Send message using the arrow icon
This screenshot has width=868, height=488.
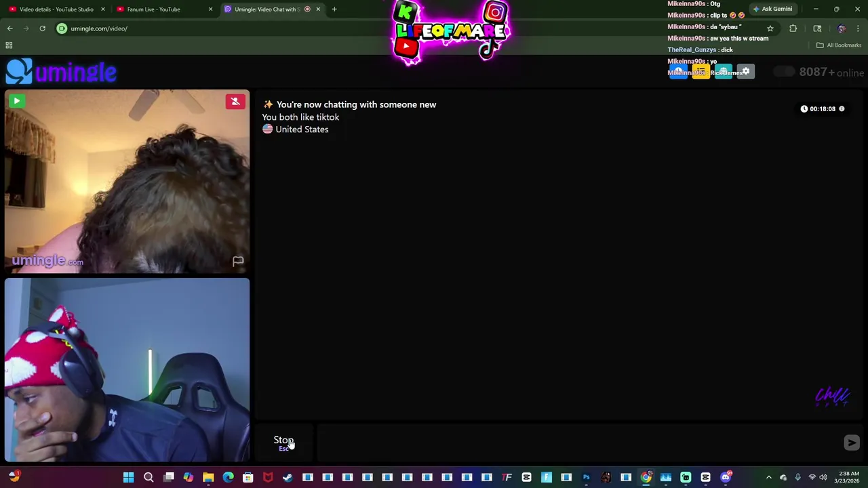tap(852, 443)
